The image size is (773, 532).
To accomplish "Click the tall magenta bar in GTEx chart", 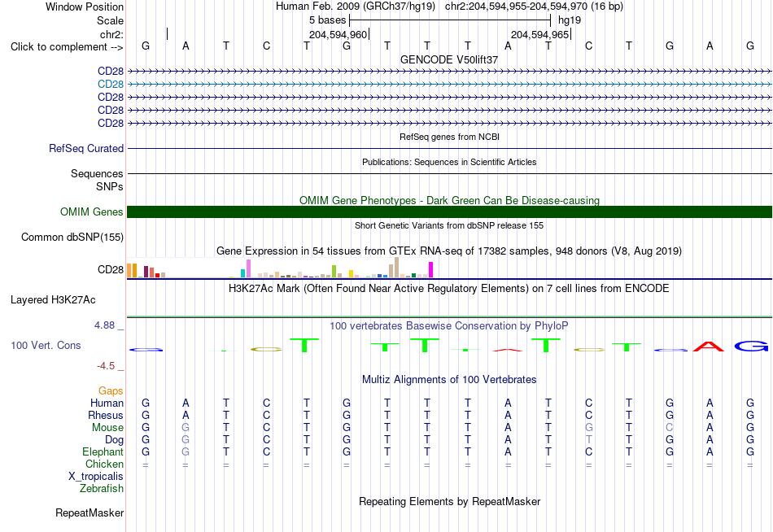I will (431, 270).
